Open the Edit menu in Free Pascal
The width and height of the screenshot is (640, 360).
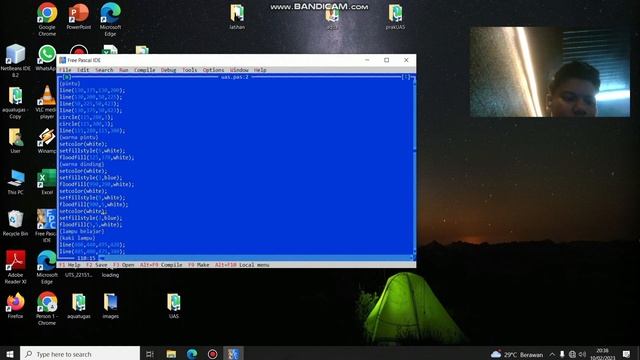[x=83, y=70]
